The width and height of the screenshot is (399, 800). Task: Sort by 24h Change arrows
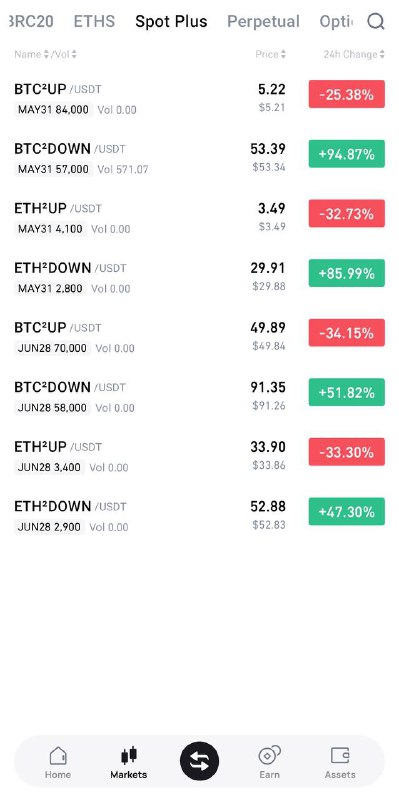[382, 54]
